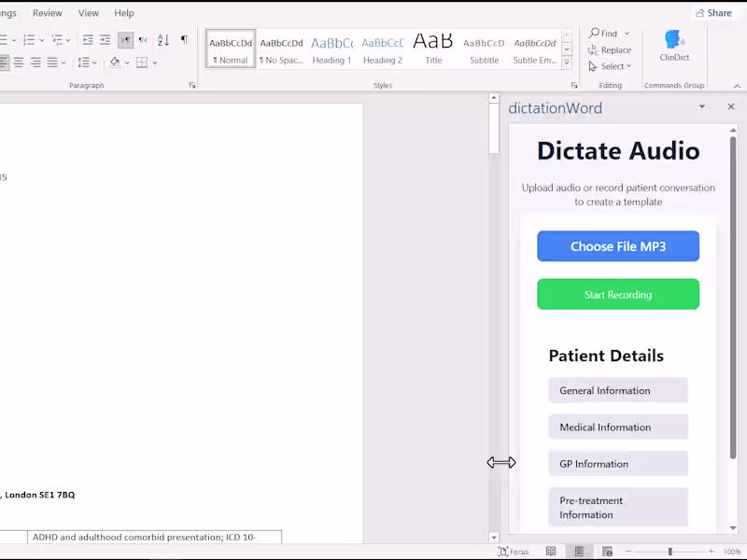Increase indent using ribbon icon

pos(105,40)
